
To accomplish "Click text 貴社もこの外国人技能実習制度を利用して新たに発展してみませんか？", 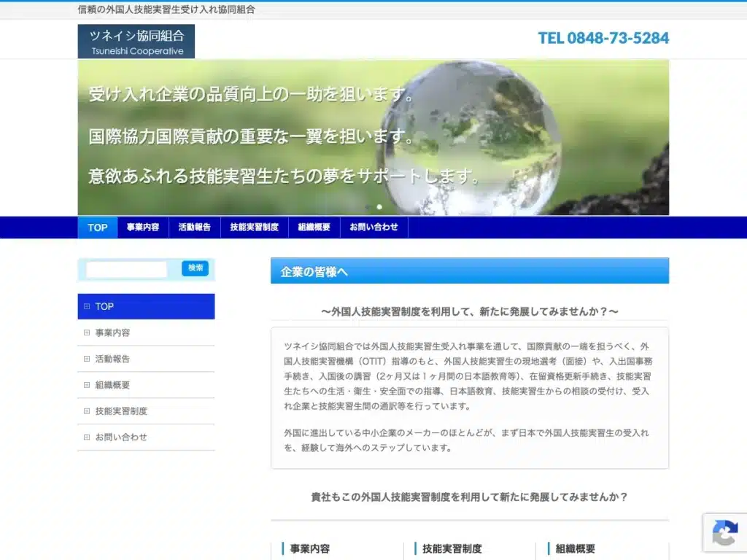I will pyautogui.click(x=470, y=497).
